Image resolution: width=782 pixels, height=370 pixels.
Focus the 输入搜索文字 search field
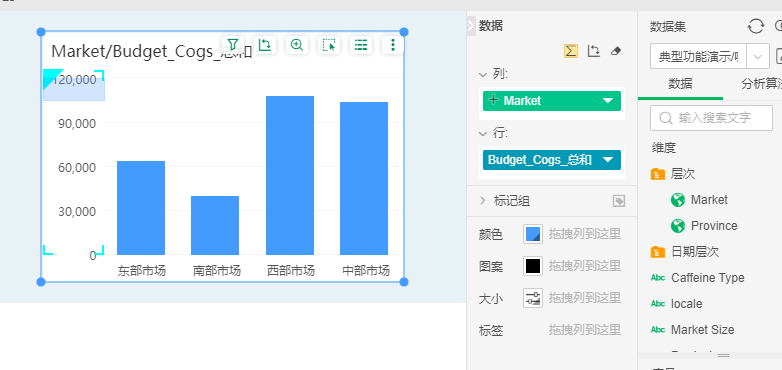pos(711,118)
